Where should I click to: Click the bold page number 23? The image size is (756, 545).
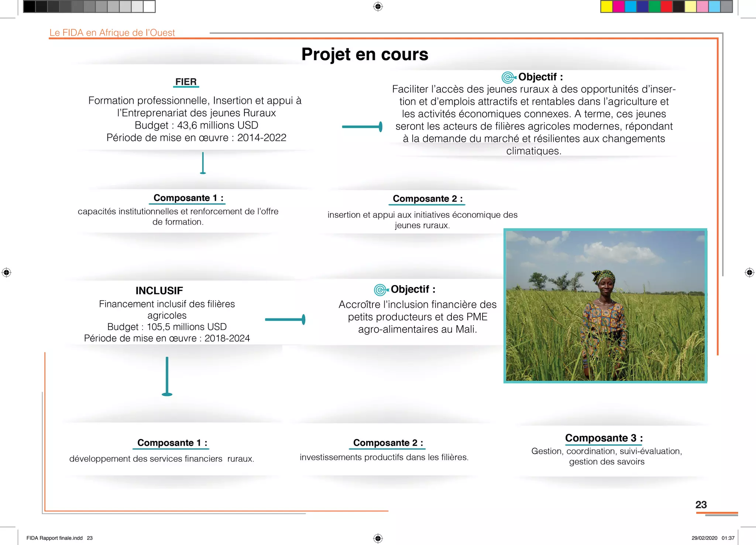(x=701, y=505)
